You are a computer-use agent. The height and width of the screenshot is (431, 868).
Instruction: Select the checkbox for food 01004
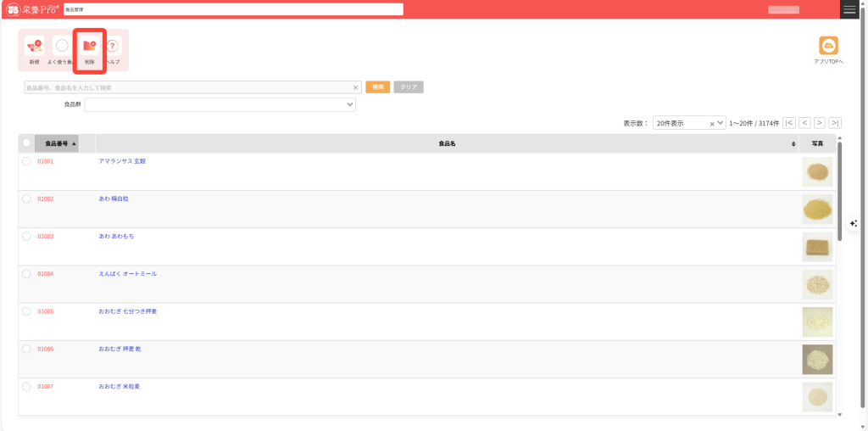pos(26,274)
